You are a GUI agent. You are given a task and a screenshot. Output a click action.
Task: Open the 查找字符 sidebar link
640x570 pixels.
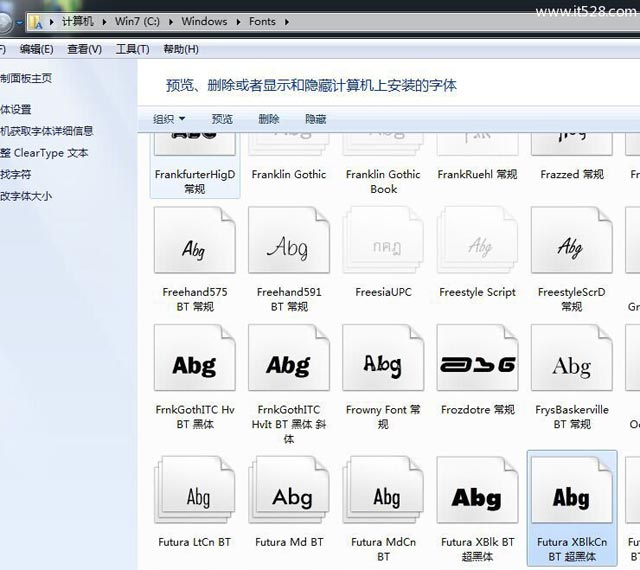16,175
